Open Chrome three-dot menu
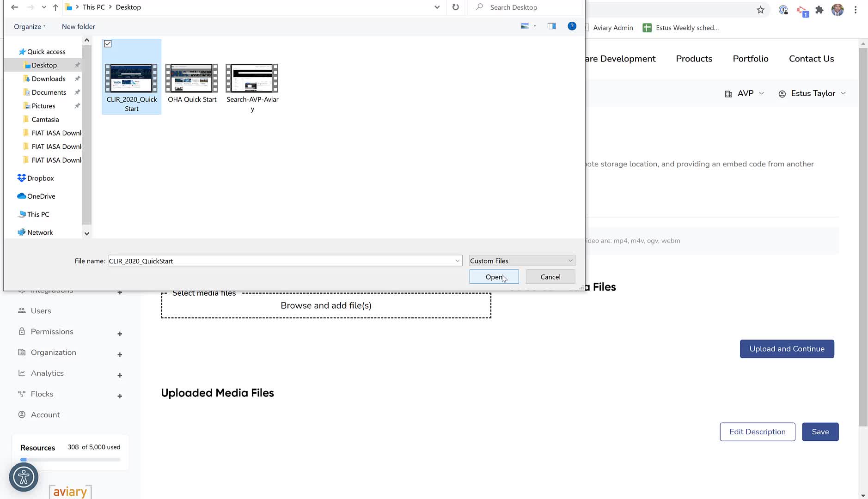 coord(856,10)
